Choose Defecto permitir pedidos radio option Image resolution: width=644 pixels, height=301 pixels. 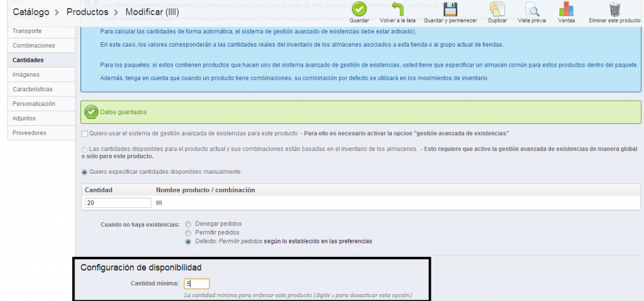point(188,241)
